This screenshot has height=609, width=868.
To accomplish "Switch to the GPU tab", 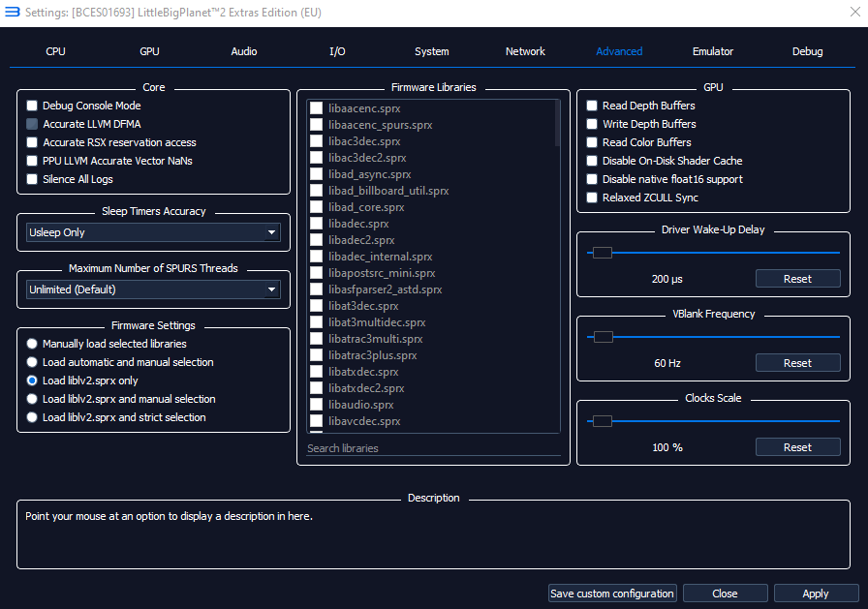I will click(x=149, y=51).
